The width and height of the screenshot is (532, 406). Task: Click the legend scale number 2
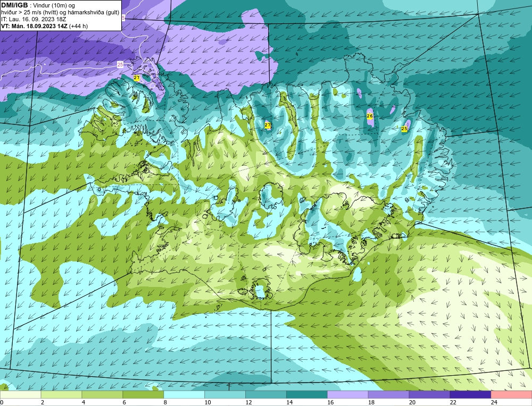[43, 402]
